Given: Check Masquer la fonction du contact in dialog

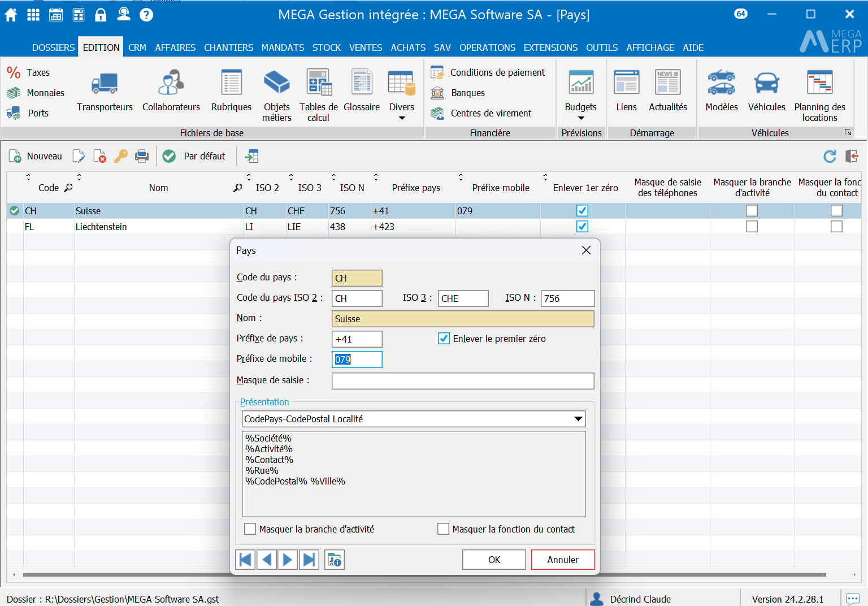Looking at the screenshot, I should point(443,529).
